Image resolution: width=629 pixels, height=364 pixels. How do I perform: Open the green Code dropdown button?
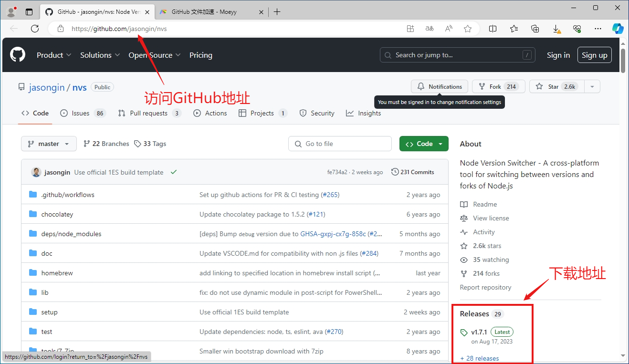coord(424,144)
